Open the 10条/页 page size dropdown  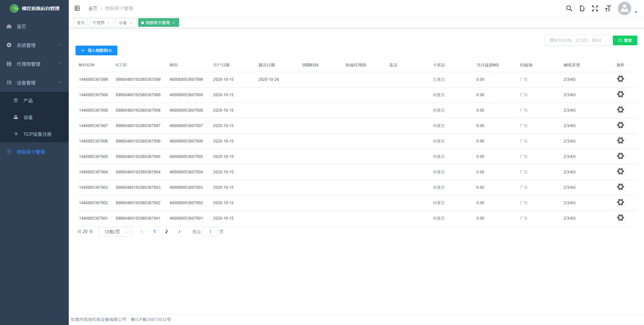click(115, 232)
